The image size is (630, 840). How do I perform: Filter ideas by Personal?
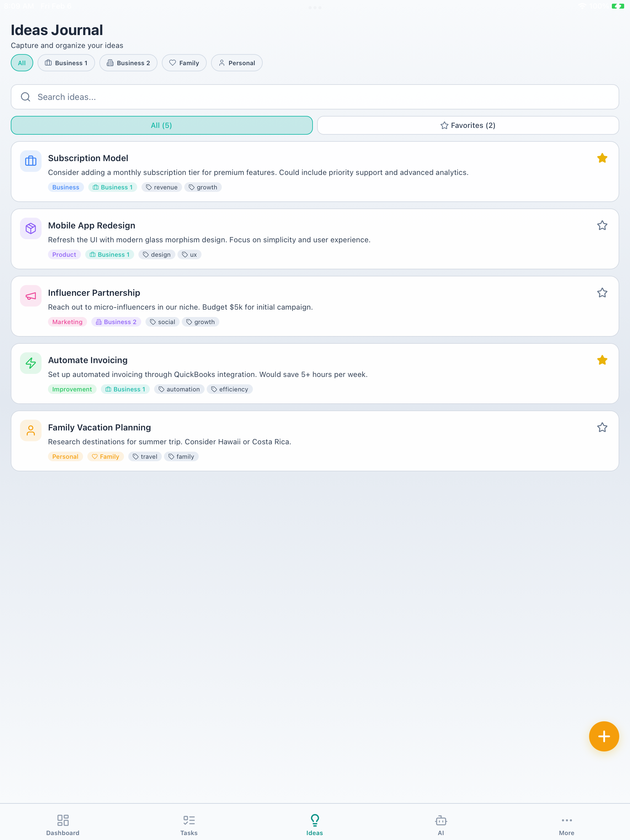[237, 63]
